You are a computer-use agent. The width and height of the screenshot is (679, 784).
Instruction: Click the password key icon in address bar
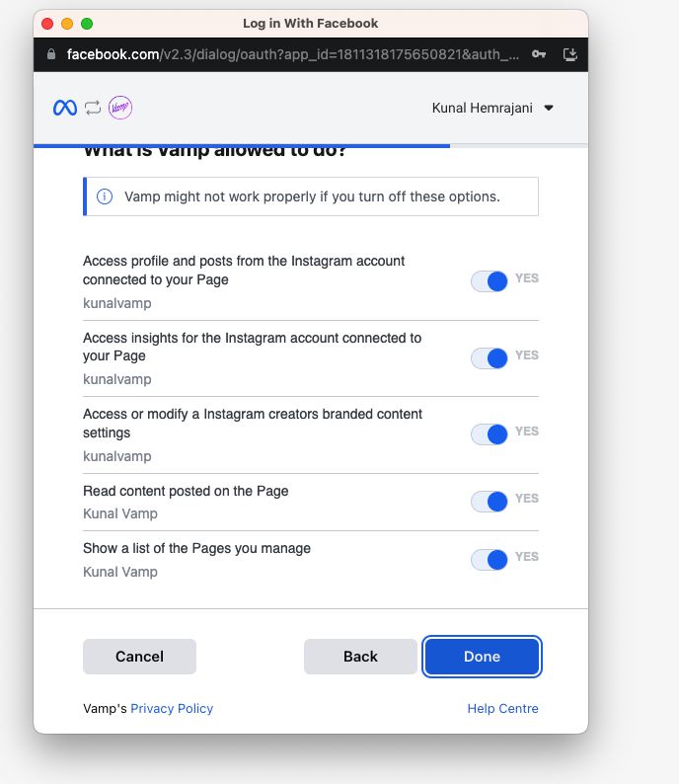pos(539,54)
